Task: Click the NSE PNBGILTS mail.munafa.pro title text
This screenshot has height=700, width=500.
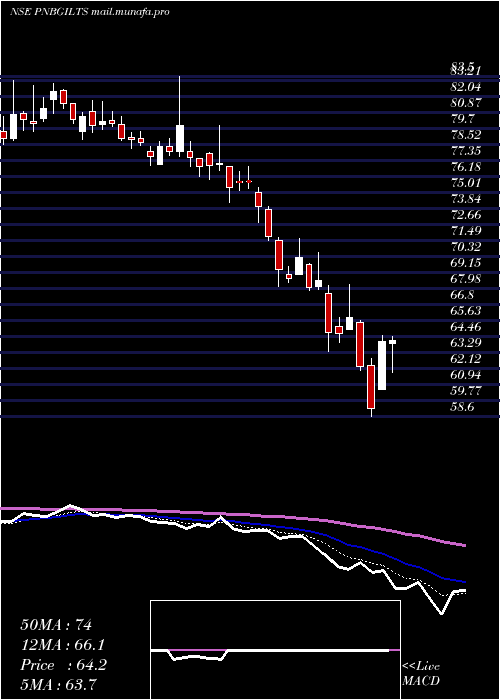Action: click(89, 12)
